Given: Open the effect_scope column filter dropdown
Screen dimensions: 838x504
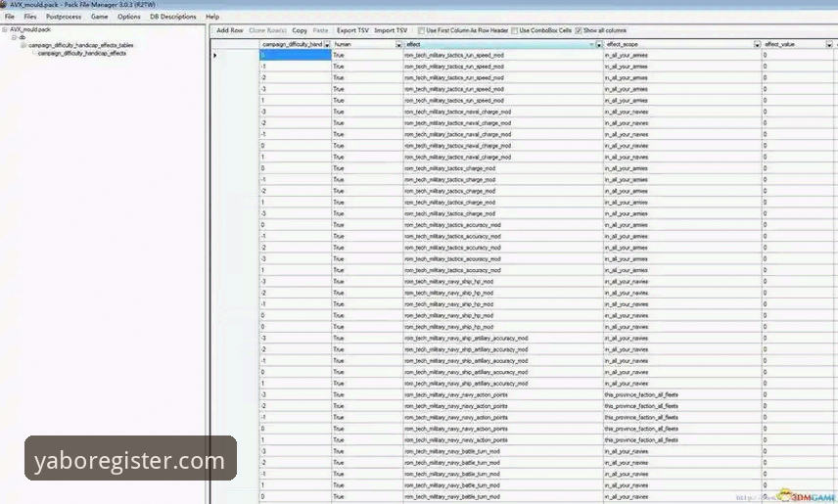Looking at the screenshot, I should coord(758,45).
